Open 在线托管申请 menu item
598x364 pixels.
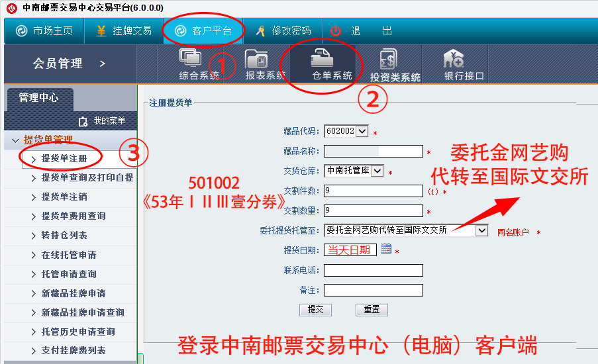[x=69, y=255]
